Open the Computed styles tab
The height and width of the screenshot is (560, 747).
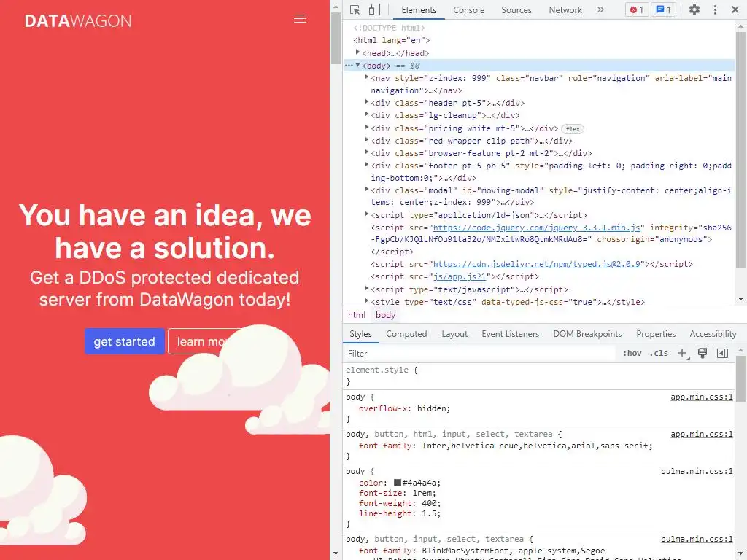tap(406, 334)
